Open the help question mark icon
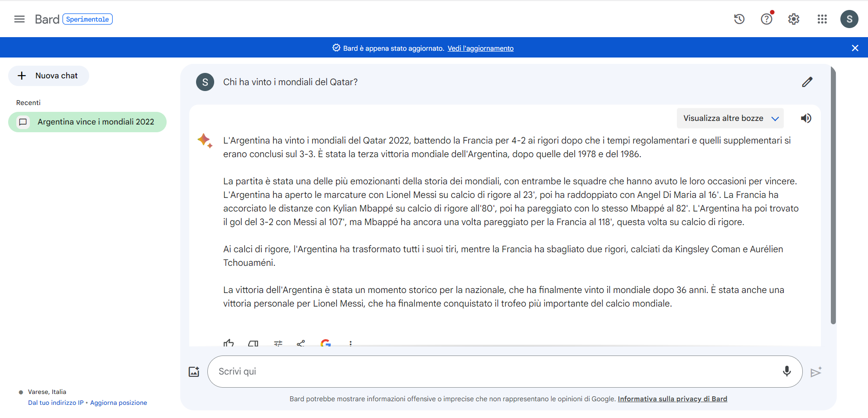 (767, 19)
